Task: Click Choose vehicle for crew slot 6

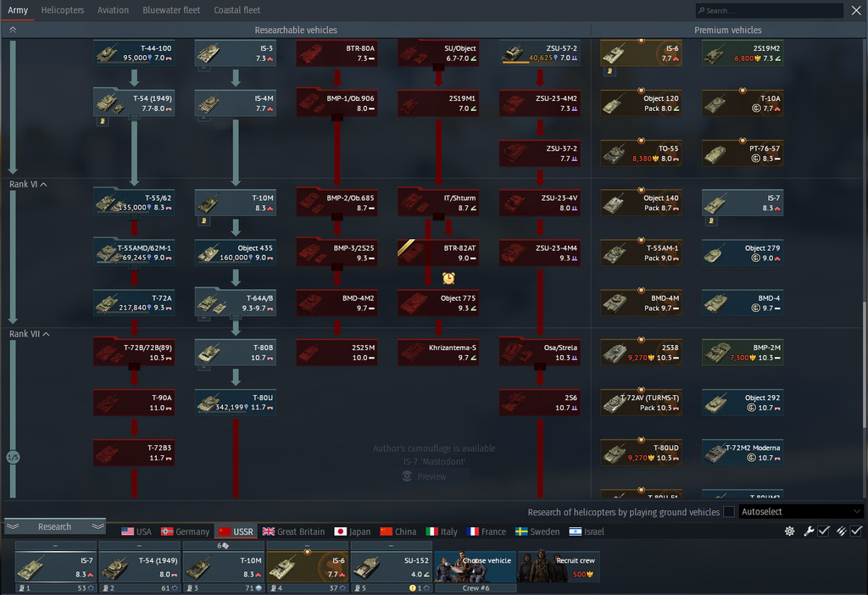Action: point(475,566)
